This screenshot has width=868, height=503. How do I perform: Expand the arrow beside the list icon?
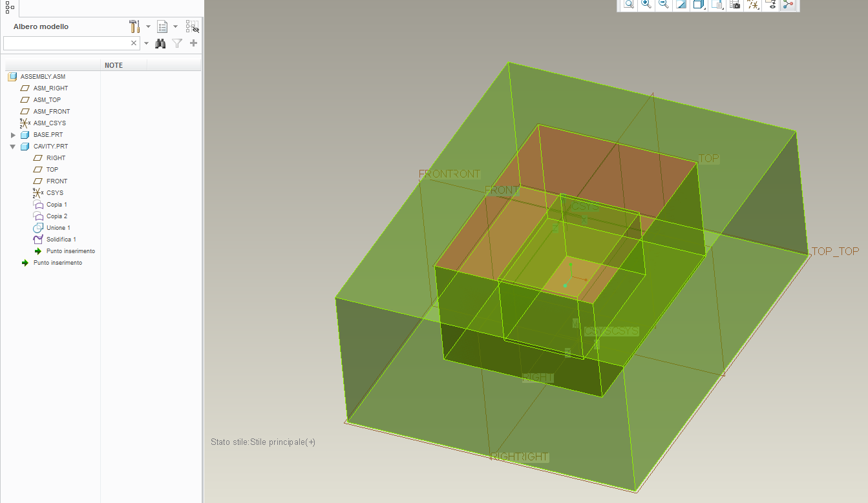[x=175, y=26]
